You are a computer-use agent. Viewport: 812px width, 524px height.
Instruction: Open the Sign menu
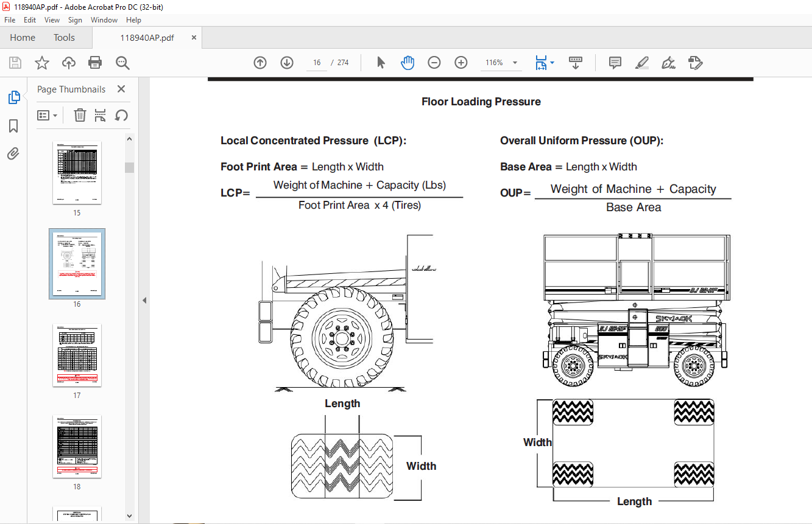(75, 20)
